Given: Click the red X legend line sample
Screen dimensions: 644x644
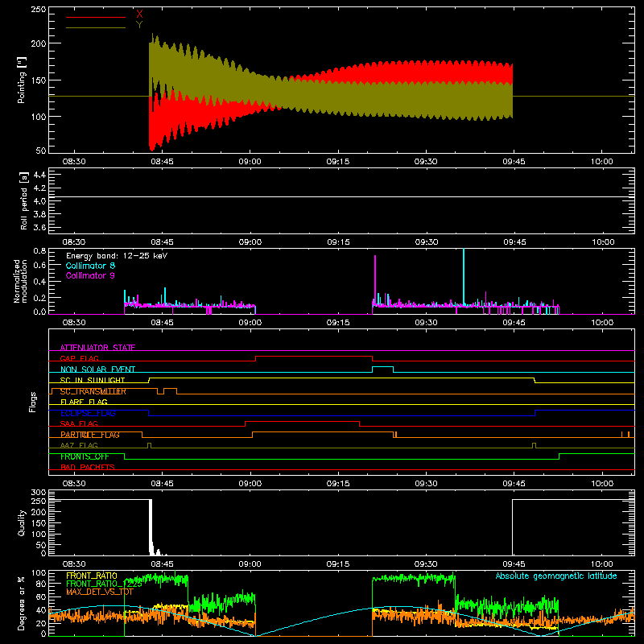Looking at the screenshot, I should coord(96,17).
